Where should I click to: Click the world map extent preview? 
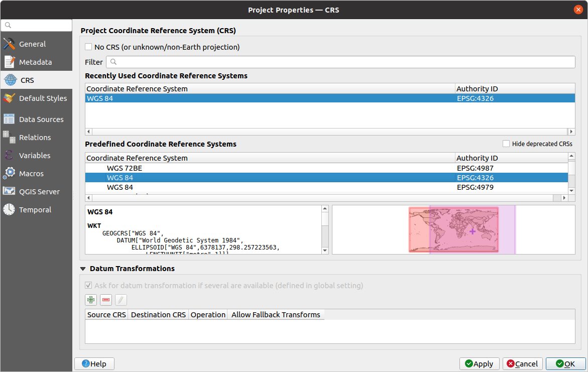(x=453, y=229)
